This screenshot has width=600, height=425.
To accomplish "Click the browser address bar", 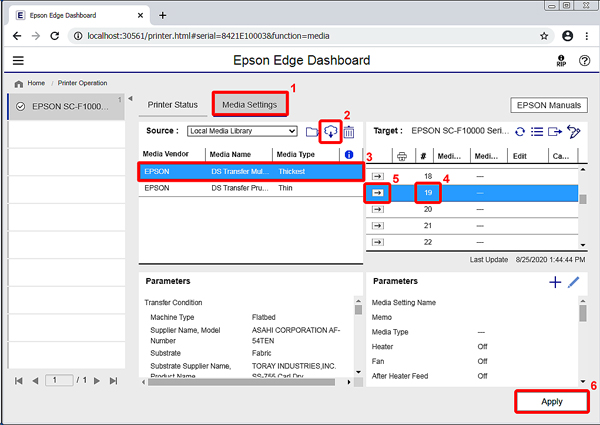I will click(x=311, y=36).
